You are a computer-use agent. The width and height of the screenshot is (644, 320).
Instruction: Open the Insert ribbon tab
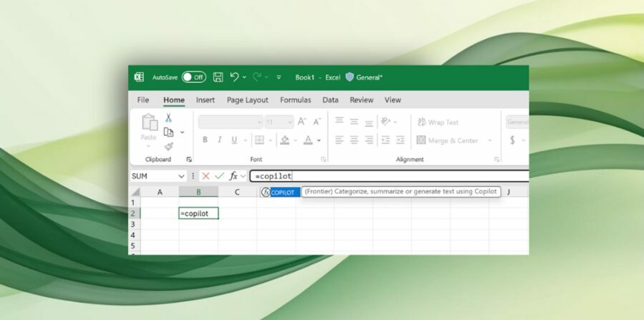(205, 100)
